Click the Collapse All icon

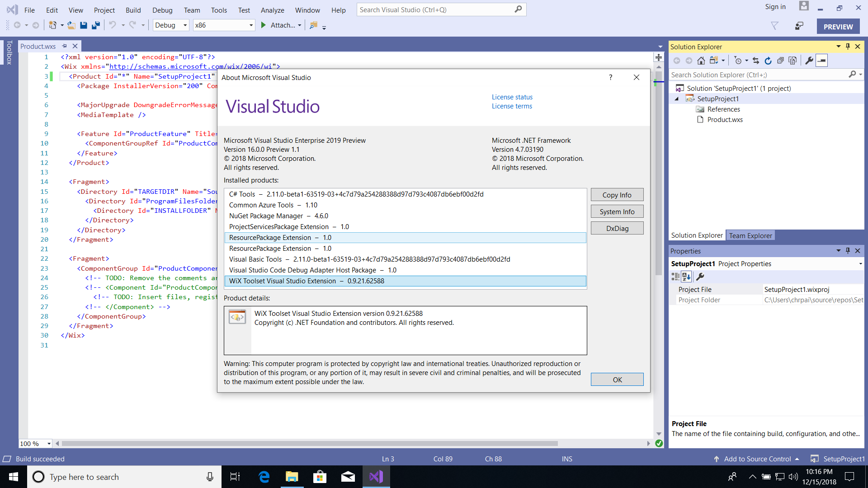780,61
